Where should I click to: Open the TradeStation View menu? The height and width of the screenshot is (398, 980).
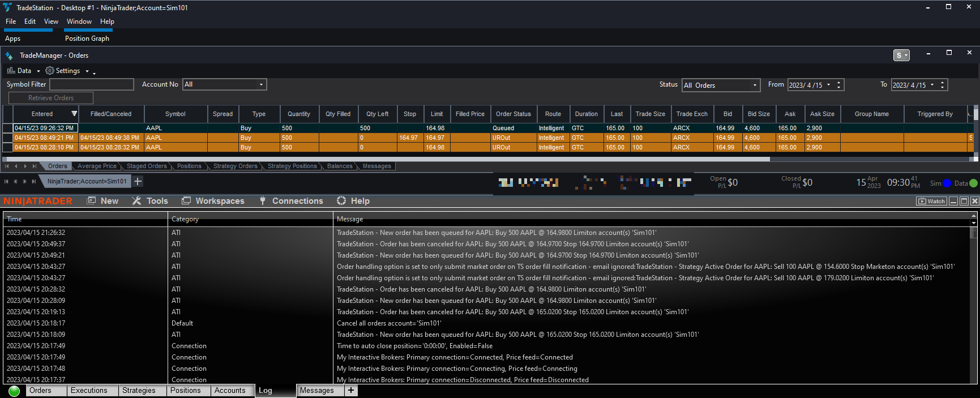[51, 22]
